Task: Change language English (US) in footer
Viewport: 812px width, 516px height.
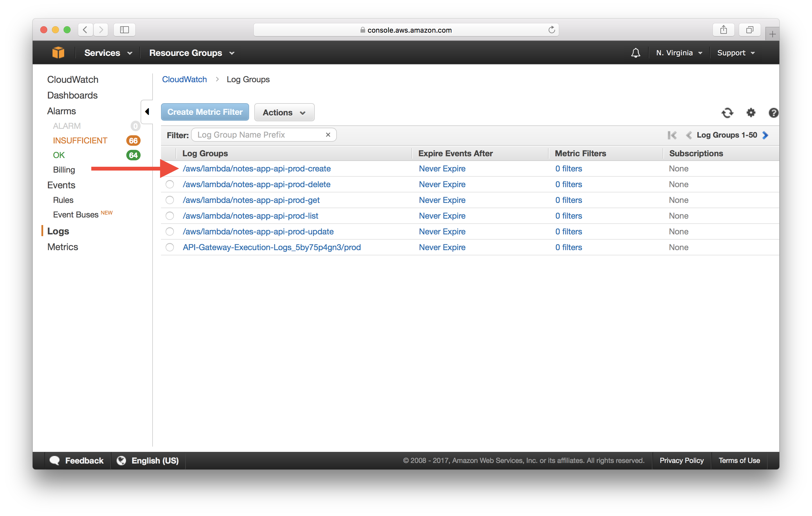Action: pyautogui.click(x=148, y=461)
